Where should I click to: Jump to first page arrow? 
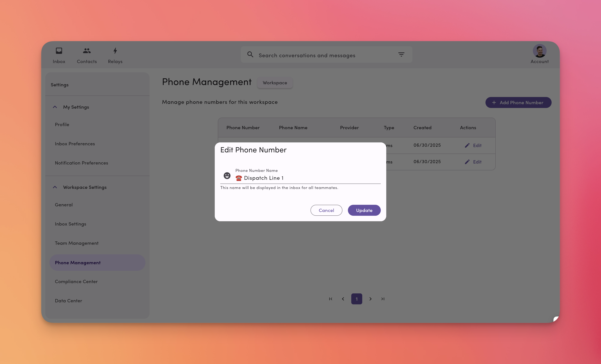(331, 299)
